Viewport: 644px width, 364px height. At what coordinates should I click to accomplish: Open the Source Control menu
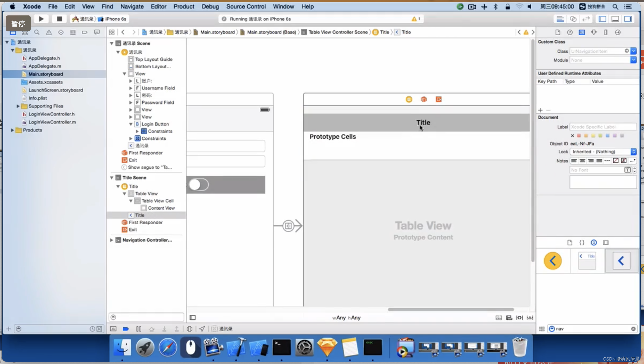[x=246, y=6]
